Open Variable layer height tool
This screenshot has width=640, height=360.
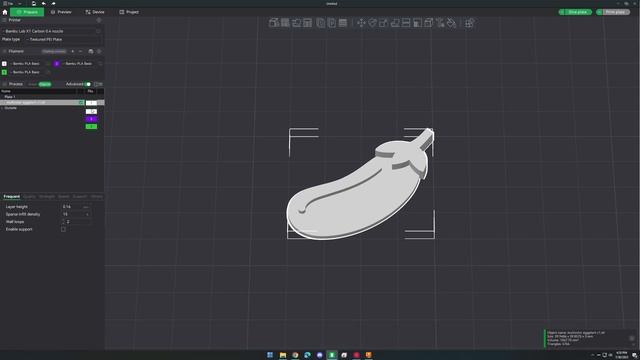point(343,23)
